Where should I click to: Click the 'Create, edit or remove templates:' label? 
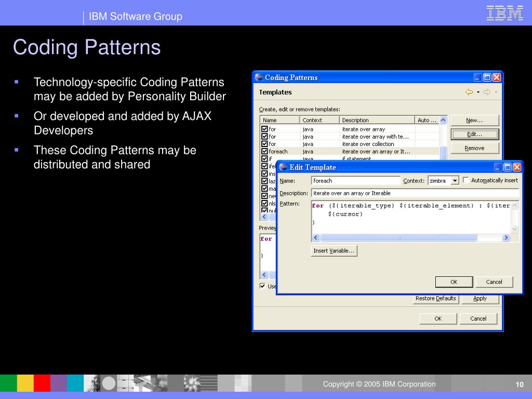(300, 109)
